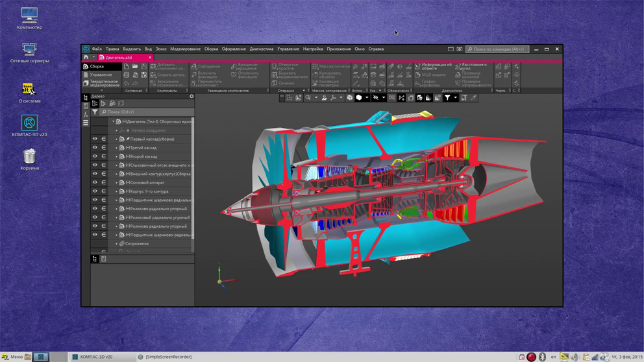Expand the Третий каскад tree node
This screenshot has width=644, height=362.
coord(117,148)
